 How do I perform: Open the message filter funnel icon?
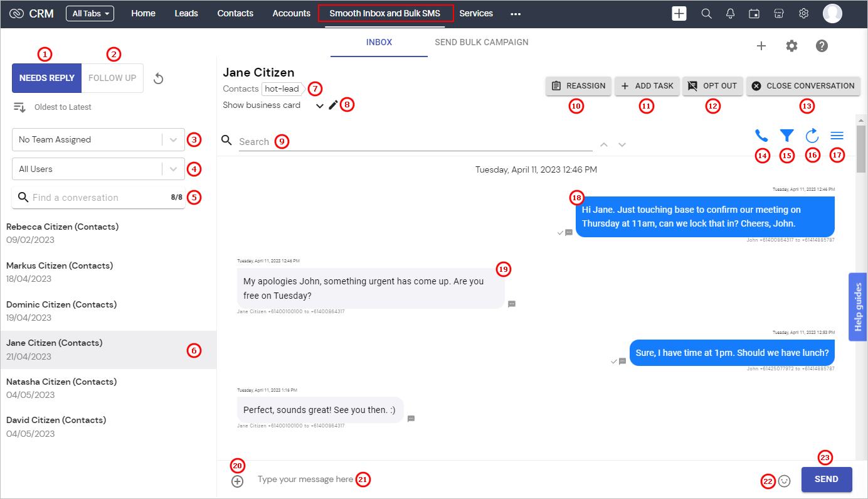786,135
